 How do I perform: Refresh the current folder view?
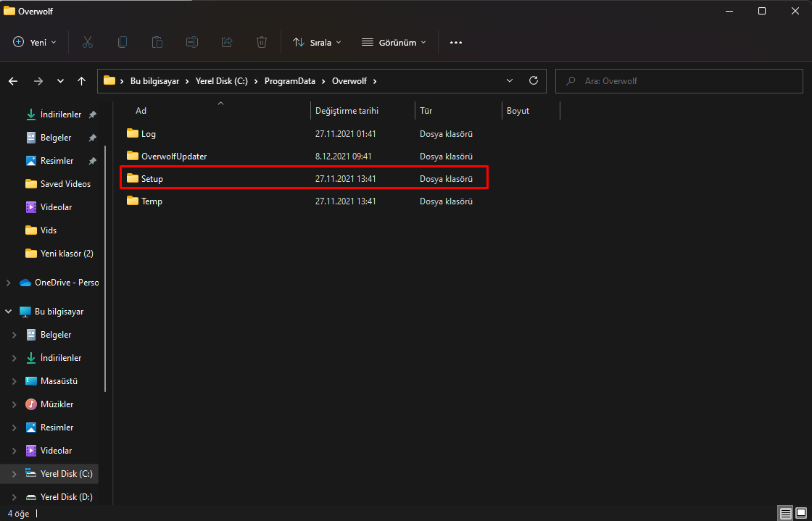[534, 80]
